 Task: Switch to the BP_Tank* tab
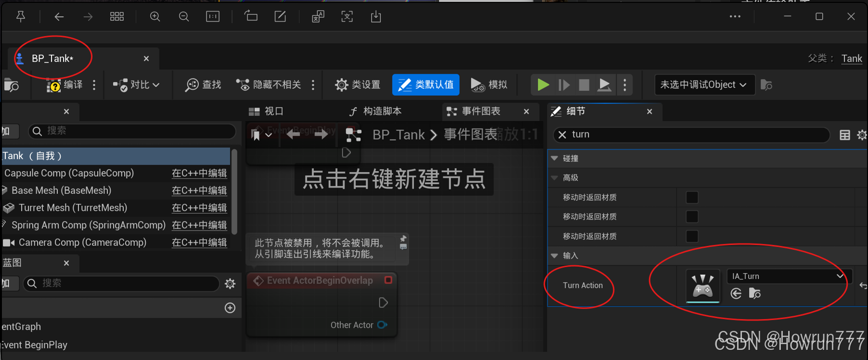(52, 59)
